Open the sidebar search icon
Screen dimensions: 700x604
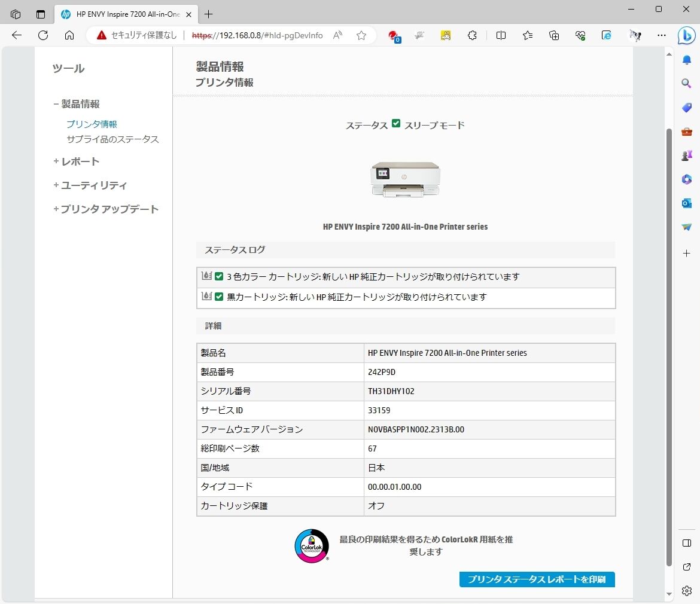(687, 83)
